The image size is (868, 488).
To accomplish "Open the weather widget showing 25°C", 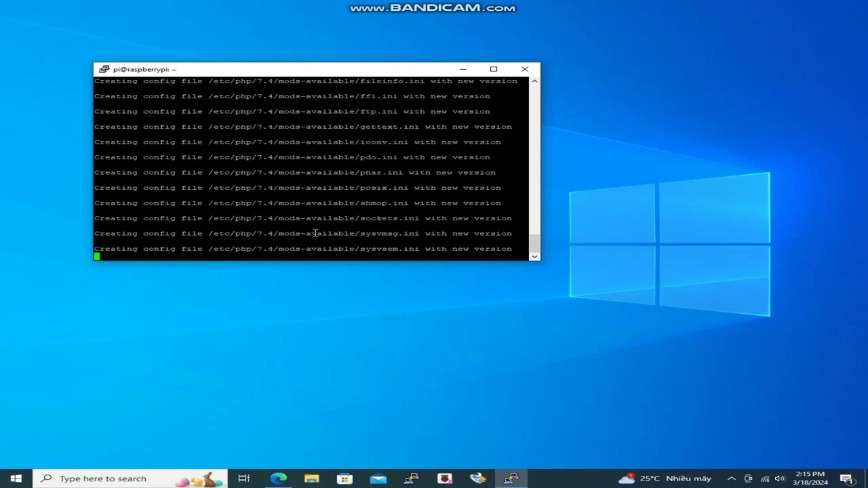I will 665,479.
